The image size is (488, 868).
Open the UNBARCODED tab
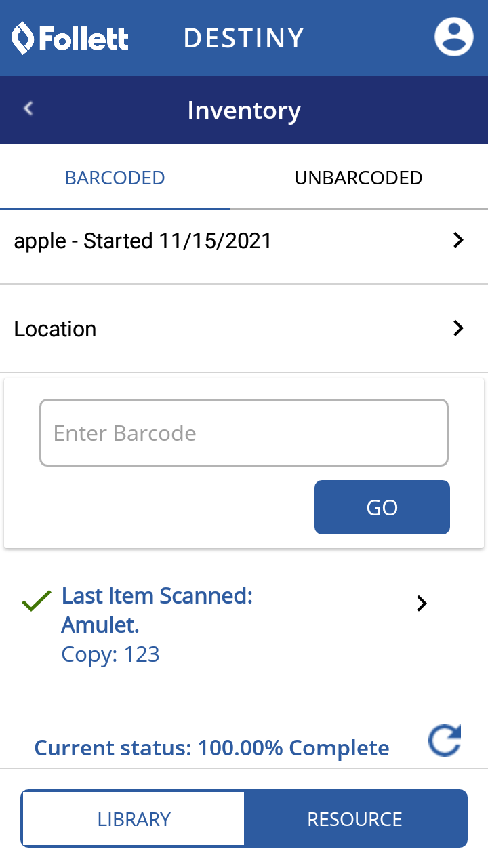point(358,178)
